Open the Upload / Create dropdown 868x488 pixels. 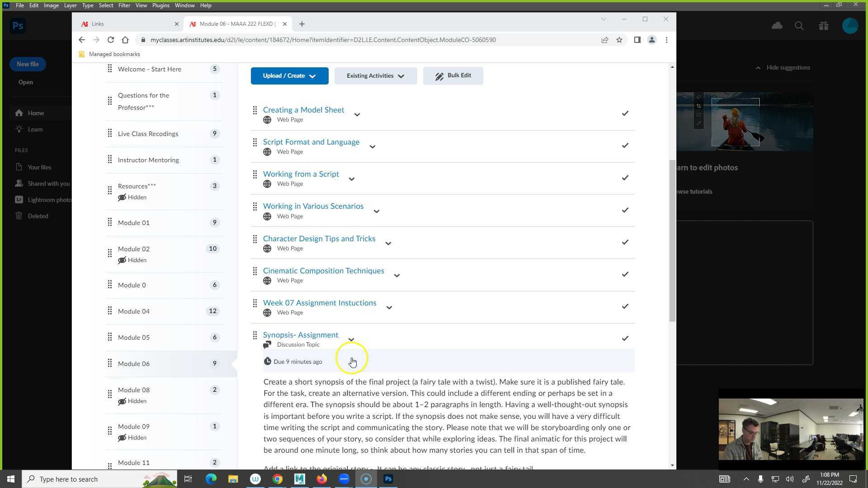point(289,76)
